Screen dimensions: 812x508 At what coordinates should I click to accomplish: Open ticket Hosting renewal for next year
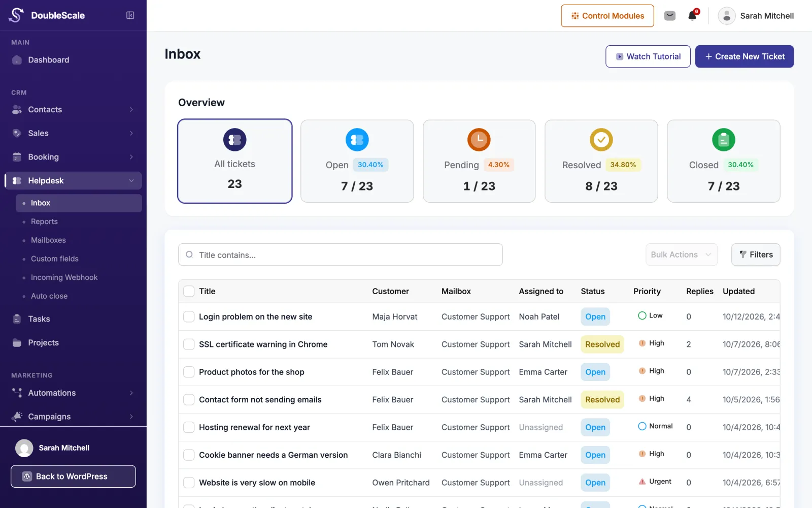click(x=254, y=428)
